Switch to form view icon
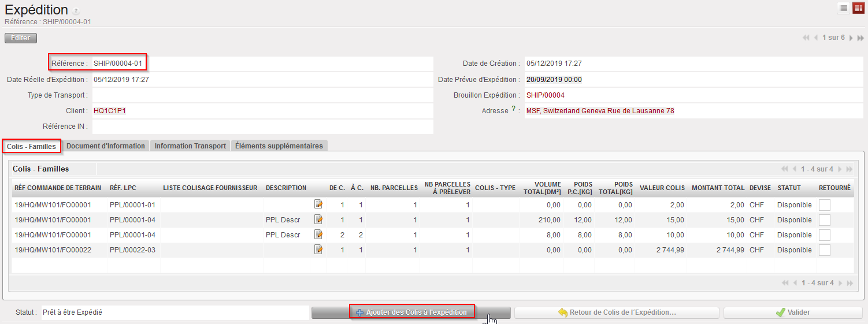868x324 pixels. [858, 8]
